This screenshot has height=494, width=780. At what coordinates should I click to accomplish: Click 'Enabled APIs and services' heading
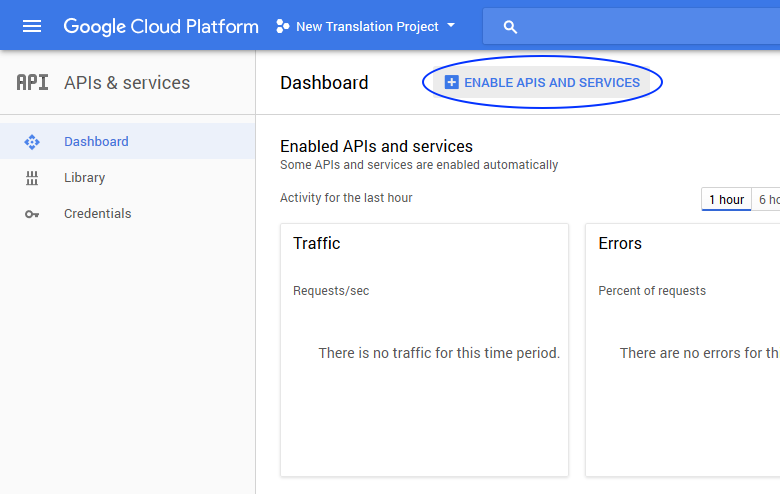coord(377,146)
